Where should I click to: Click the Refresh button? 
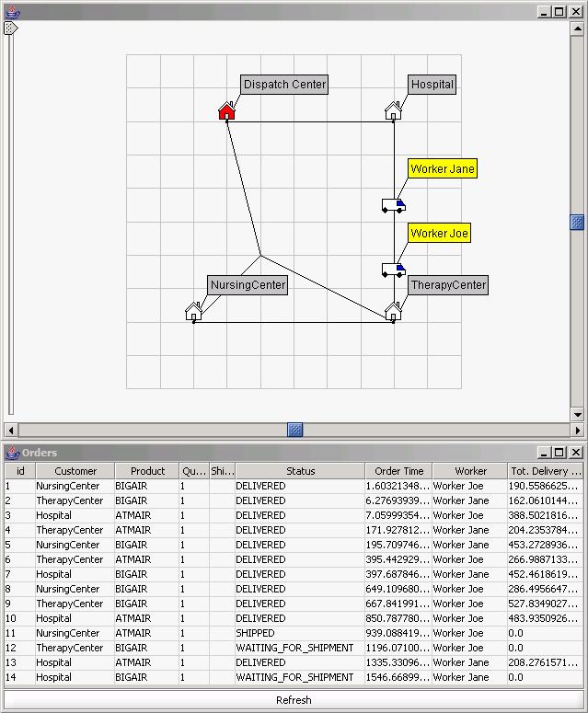pos(294,700)
